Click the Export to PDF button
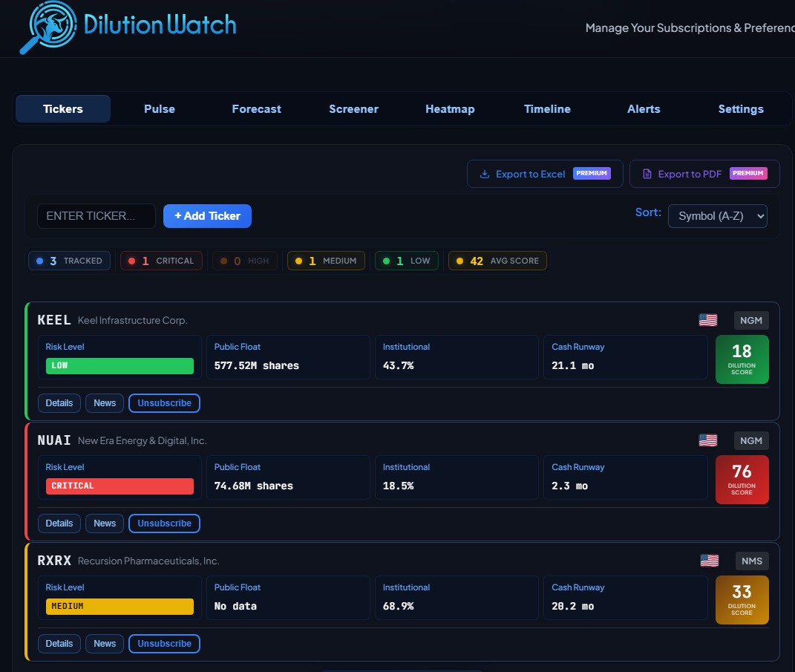Viewport: 795px width, 672px height. [x=704, y=174]
